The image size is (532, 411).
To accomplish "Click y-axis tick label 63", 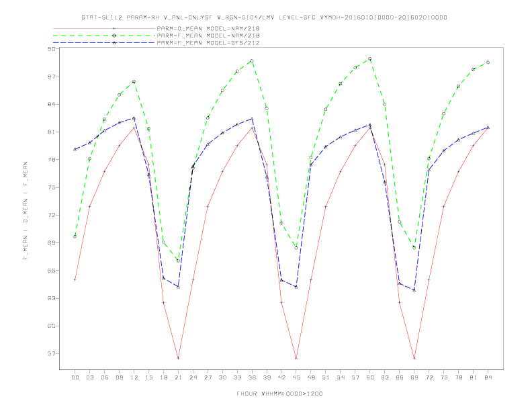I will pos(51,298).
